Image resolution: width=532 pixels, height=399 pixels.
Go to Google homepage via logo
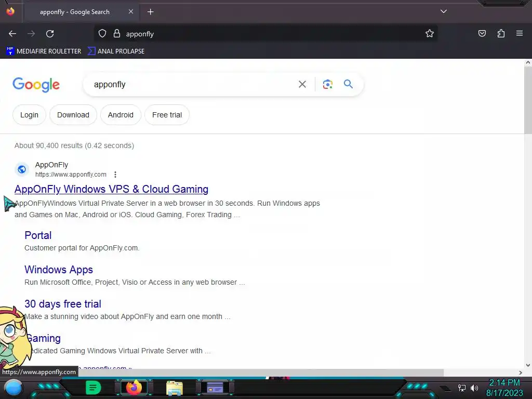point(36,85)
